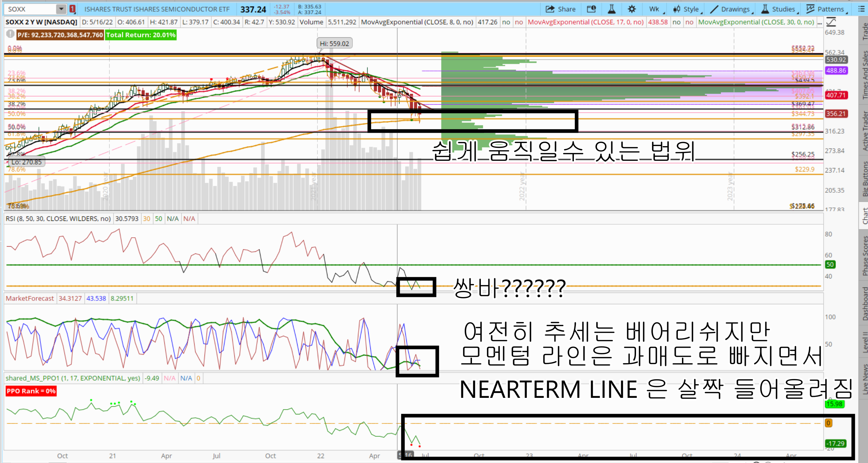This screenshot has height=463, width=868.
Task: Open the Active Trader side tab
Action: pos(864,131)
